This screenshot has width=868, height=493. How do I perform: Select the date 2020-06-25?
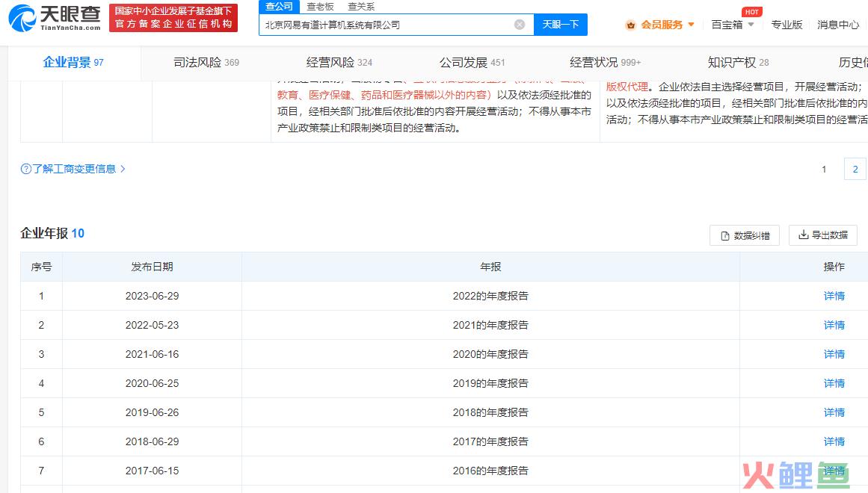coord(153,383)
